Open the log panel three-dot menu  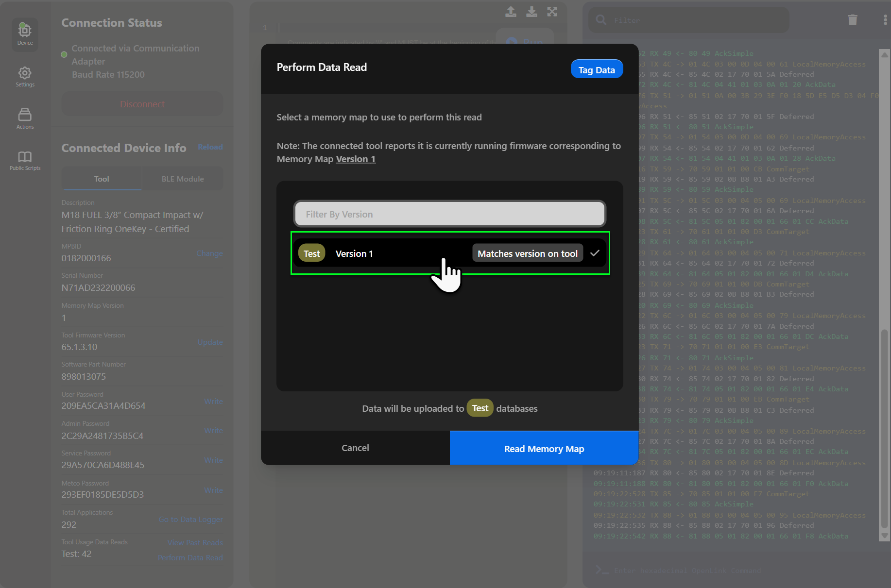[885, 20]
